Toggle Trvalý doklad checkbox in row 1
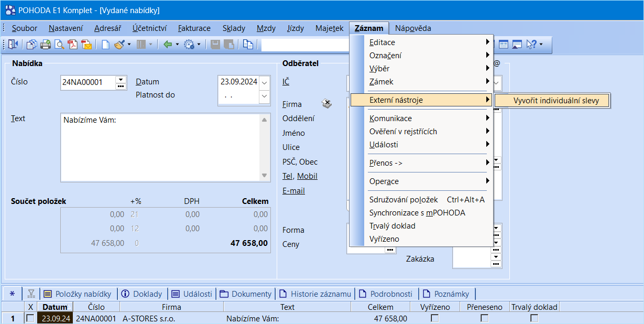The image size is (644, 324). [x=534, y=318]
